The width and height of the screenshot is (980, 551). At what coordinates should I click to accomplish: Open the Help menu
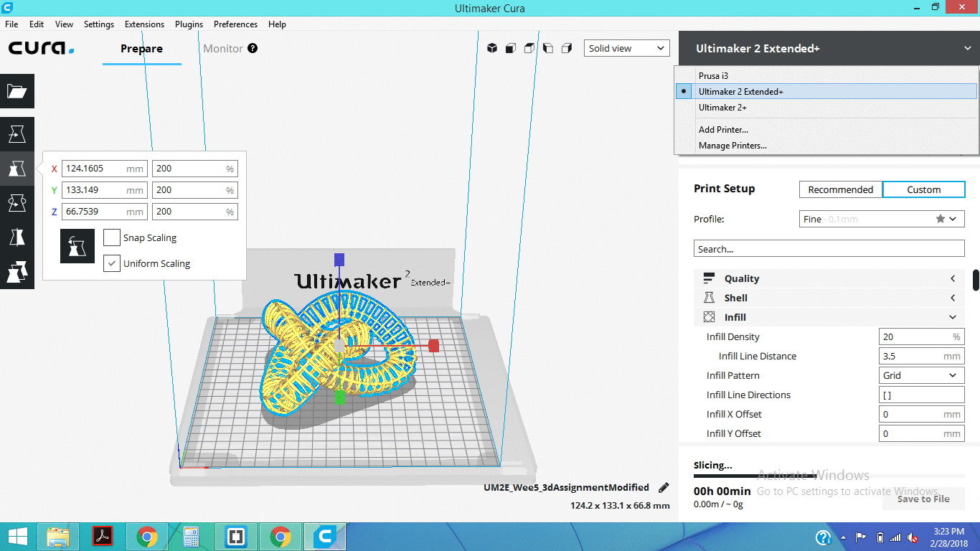click(277, 24)
